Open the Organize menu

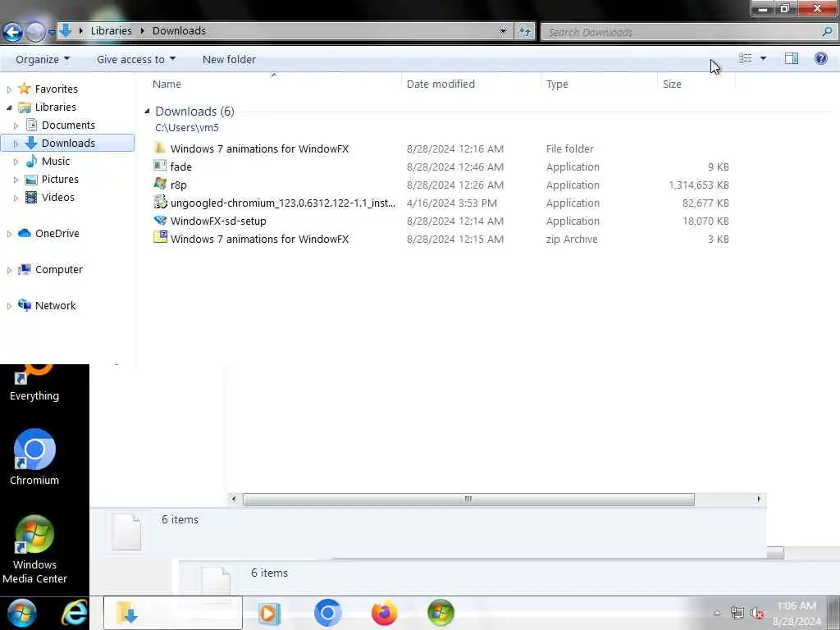coord(43,59)
